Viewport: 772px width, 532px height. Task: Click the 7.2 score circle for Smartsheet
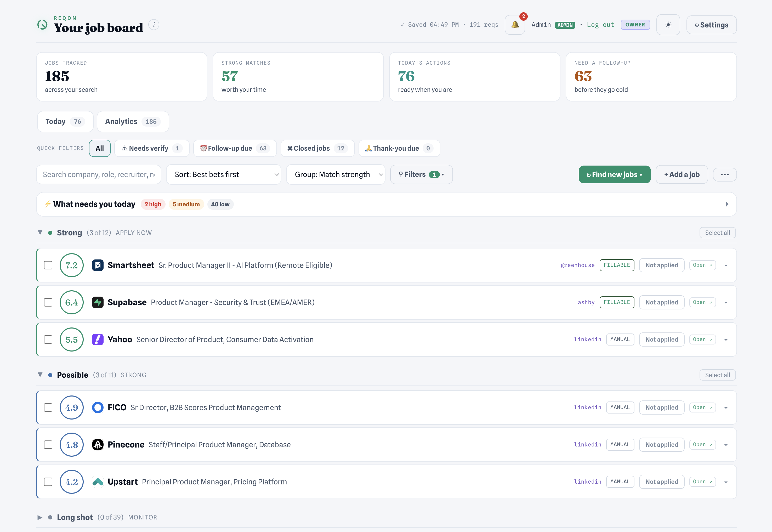[x=72, y=265]
